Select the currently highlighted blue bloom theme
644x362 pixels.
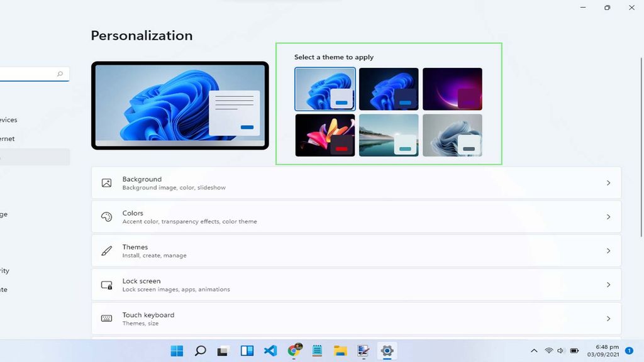tap(325, 89)
